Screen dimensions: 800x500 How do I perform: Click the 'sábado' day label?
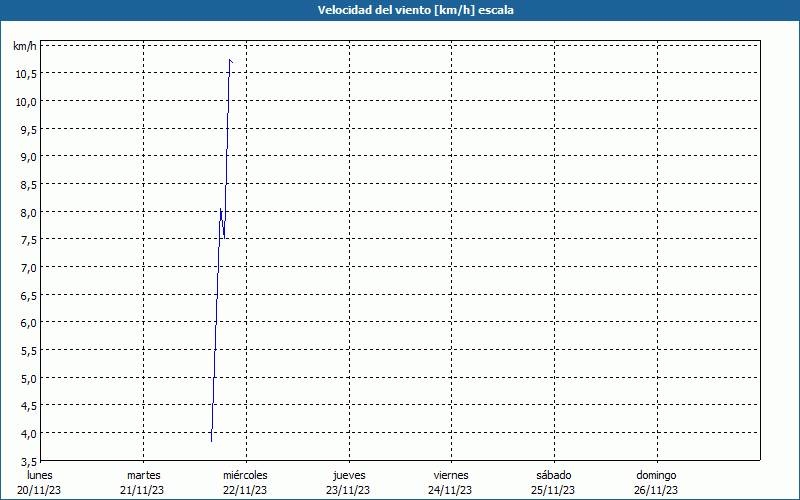554,475
